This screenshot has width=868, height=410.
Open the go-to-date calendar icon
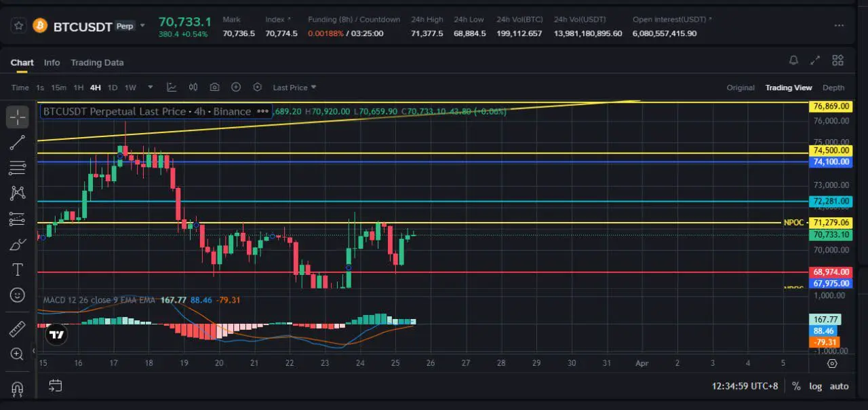[x=56, y=386]
